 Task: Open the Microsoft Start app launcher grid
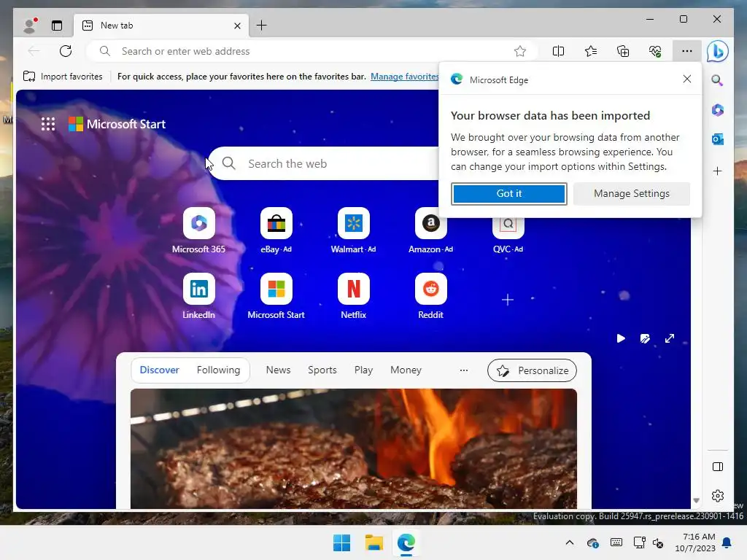47,124
